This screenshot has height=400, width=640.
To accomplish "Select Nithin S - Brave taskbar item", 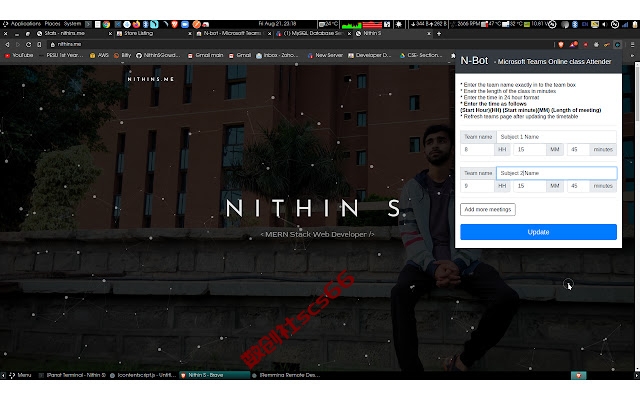I will 214,375.
